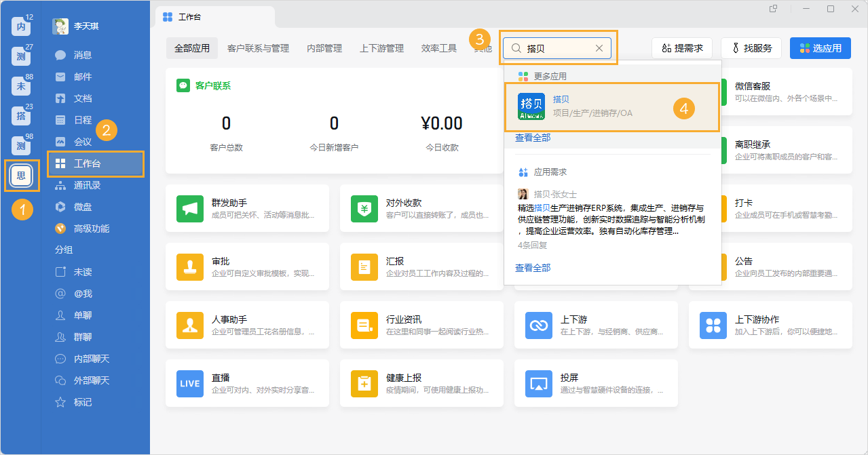Open the 人事助手 app
The width and height of the screenshot is (868, 455).
[247, 325]
